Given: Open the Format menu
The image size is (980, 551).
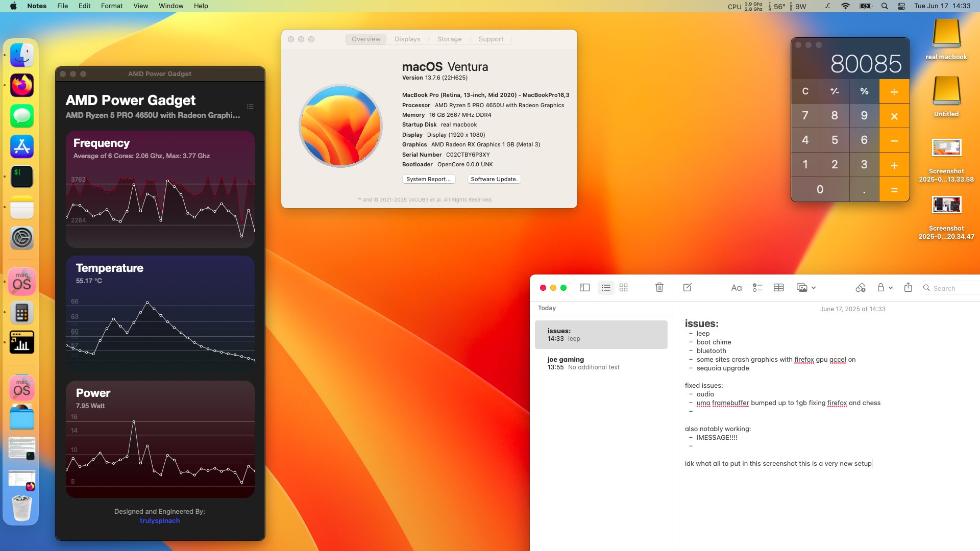Looking at the screenshot, I should click(x=112, y=6).
